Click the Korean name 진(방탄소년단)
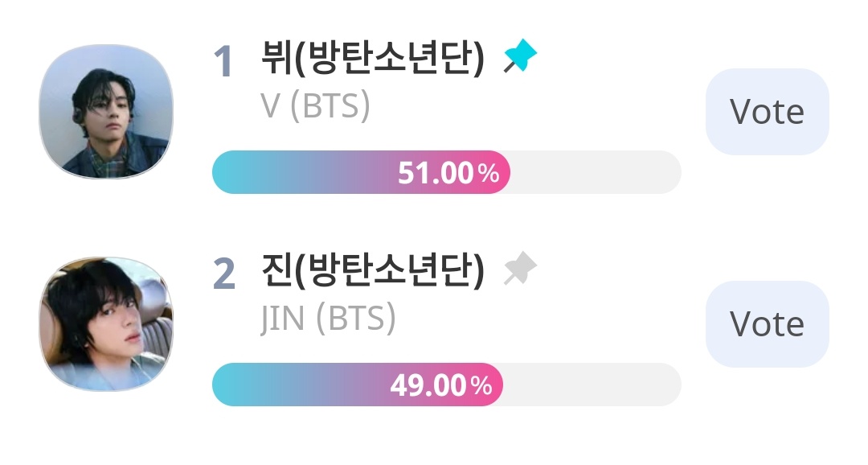The image size is (868, 465). pos(373,270)
